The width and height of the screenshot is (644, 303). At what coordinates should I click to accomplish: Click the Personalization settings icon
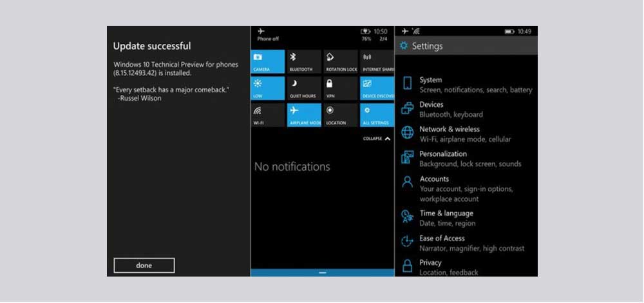(407, 158)
